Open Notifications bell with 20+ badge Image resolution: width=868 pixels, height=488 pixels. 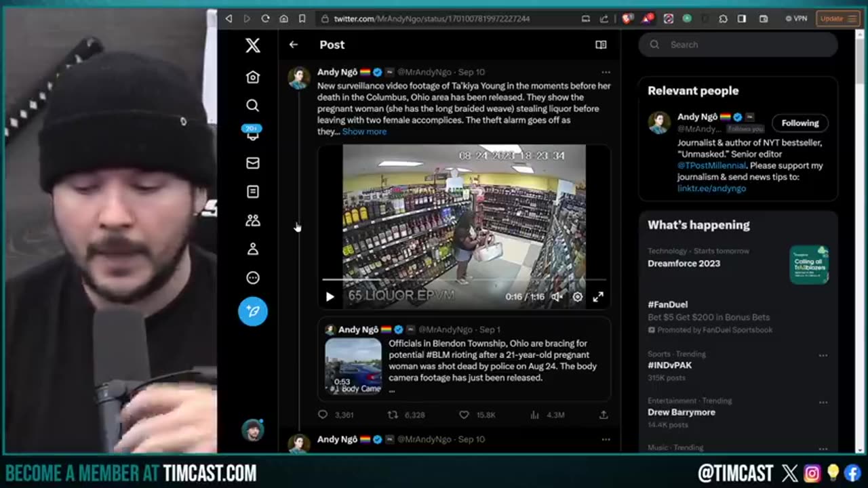pyautogui.click(x=252, y=134)
